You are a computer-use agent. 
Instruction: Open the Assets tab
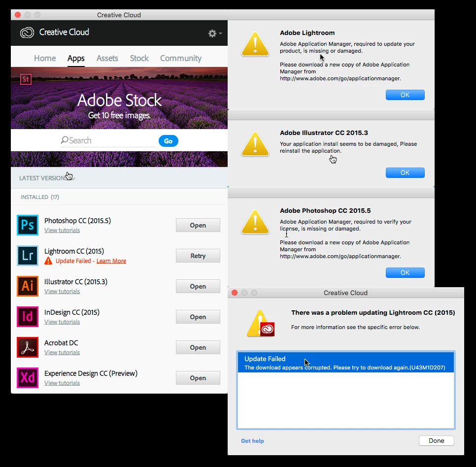107,58
